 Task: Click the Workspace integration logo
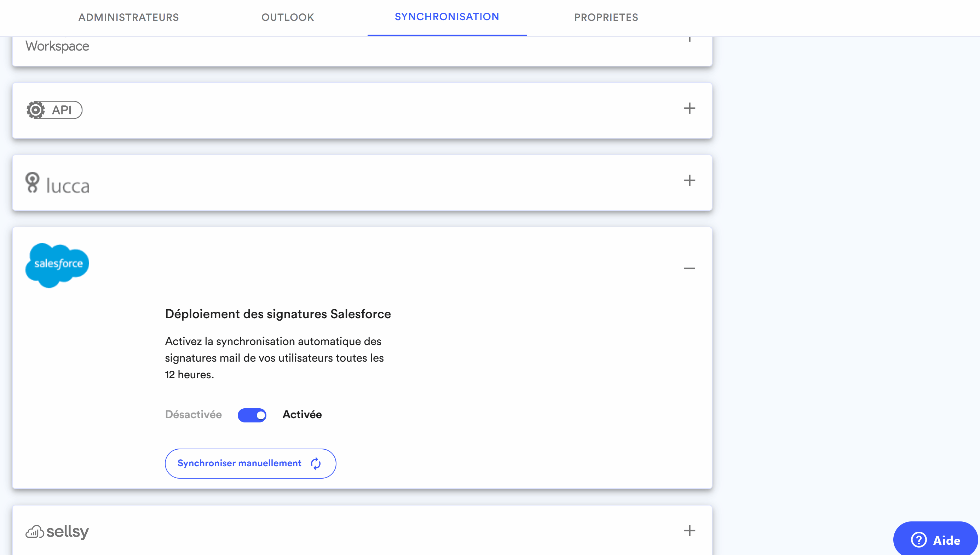click(x=57, y=46)
